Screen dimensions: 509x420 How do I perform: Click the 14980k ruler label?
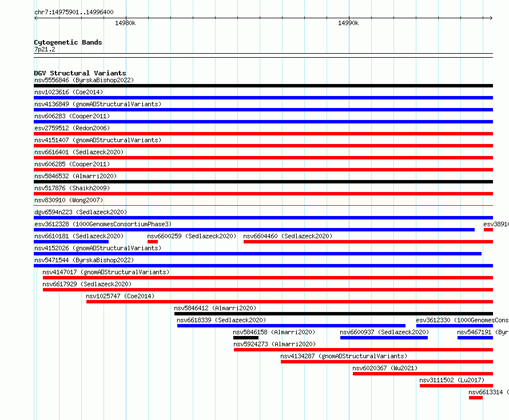tap(125, 23)
